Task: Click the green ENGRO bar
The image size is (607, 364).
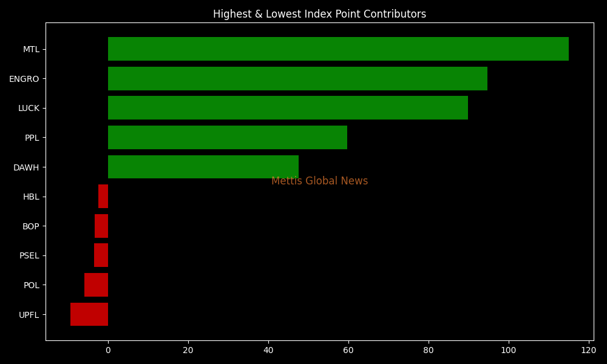Action: coord(297,78)
